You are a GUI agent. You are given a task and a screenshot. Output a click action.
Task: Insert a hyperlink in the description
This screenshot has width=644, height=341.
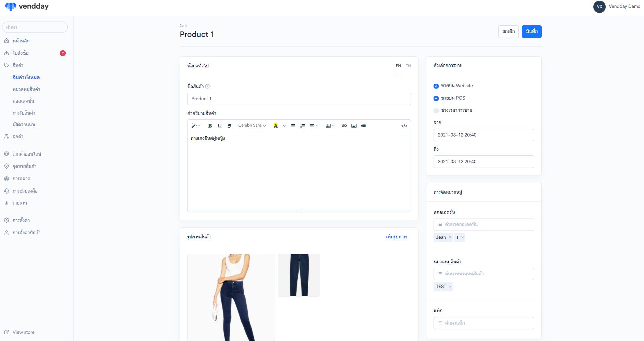pos(344,126)
